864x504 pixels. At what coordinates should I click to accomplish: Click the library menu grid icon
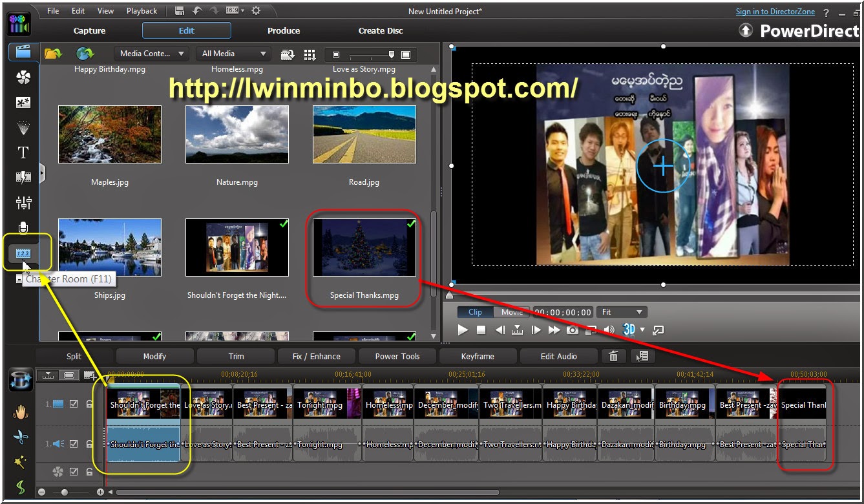pos(310,54)
